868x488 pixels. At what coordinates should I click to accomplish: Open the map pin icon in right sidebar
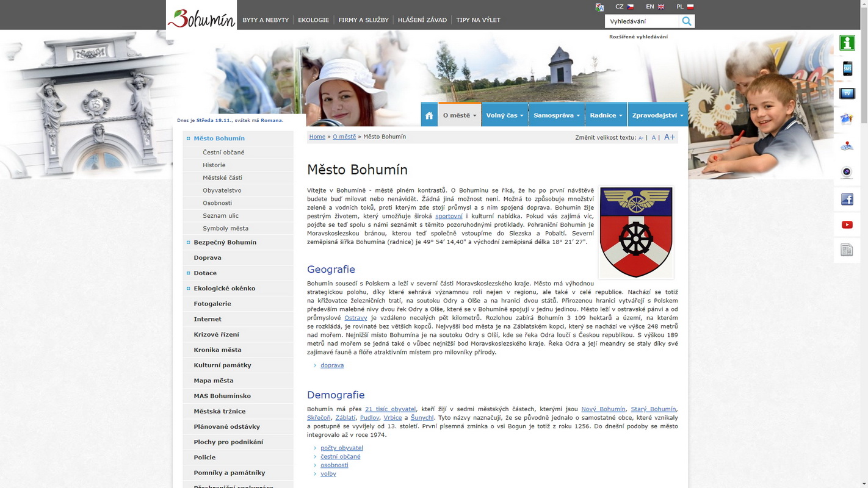tap(847, 146)
